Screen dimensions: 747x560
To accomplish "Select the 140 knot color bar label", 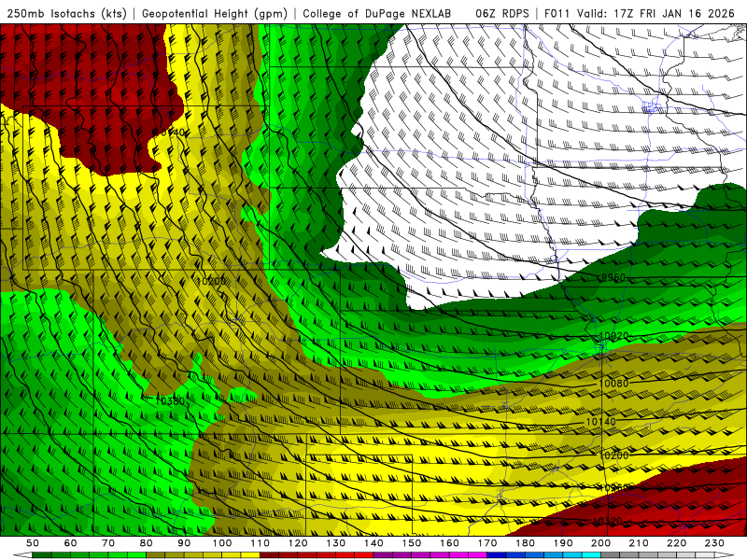I will click(x=373, y=543).
